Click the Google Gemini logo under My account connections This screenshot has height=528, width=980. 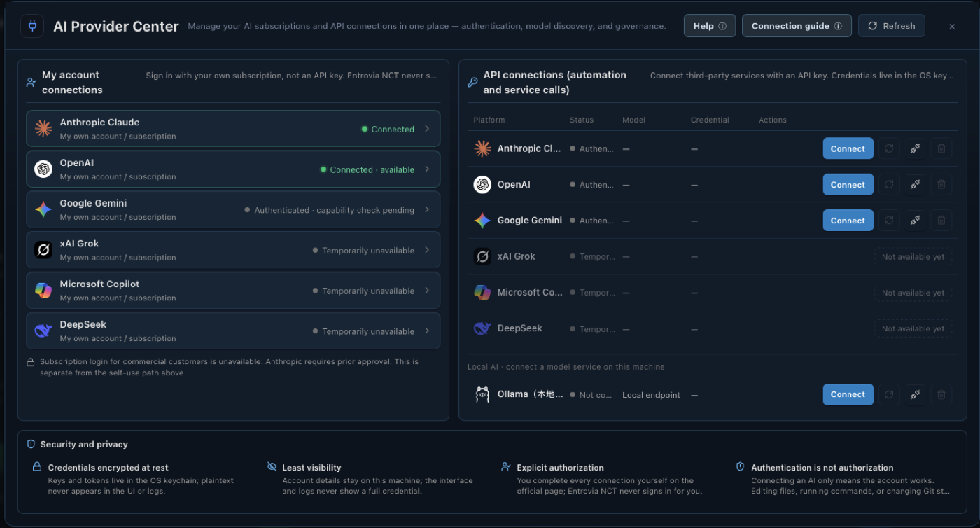click(x=43, y=209)
